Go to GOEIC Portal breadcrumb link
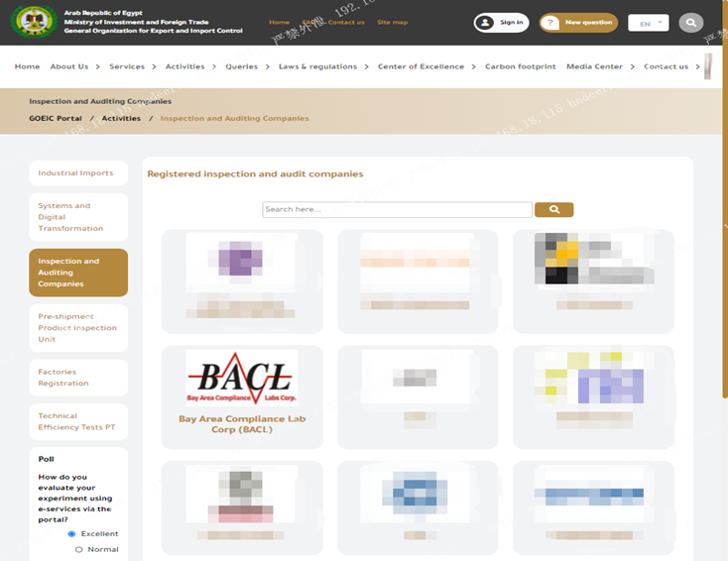728x561 pixels. tap(56, 118)
